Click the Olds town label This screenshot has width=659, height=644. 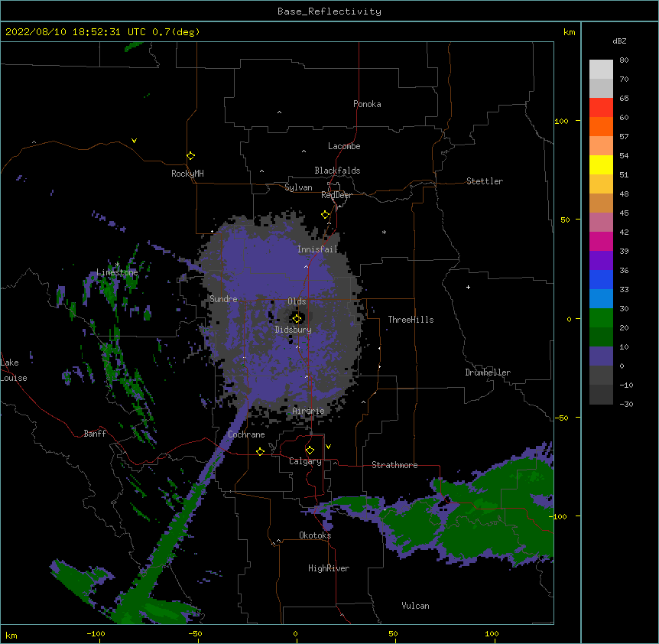click(x=297, y=301)
